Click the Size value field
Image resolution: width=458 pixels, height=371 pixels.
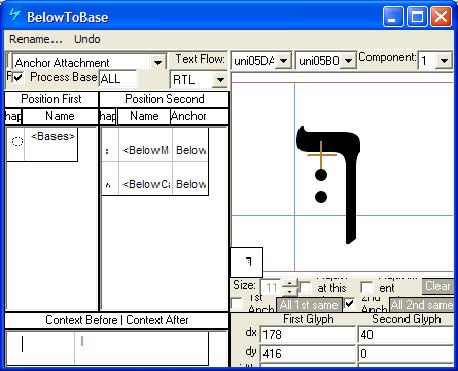[x=271, y=287]
